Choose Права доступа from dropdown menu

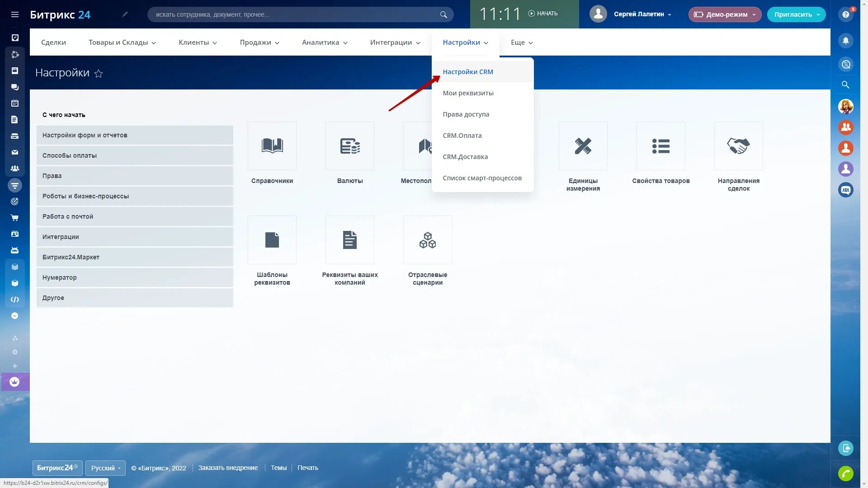coord(466,114)
